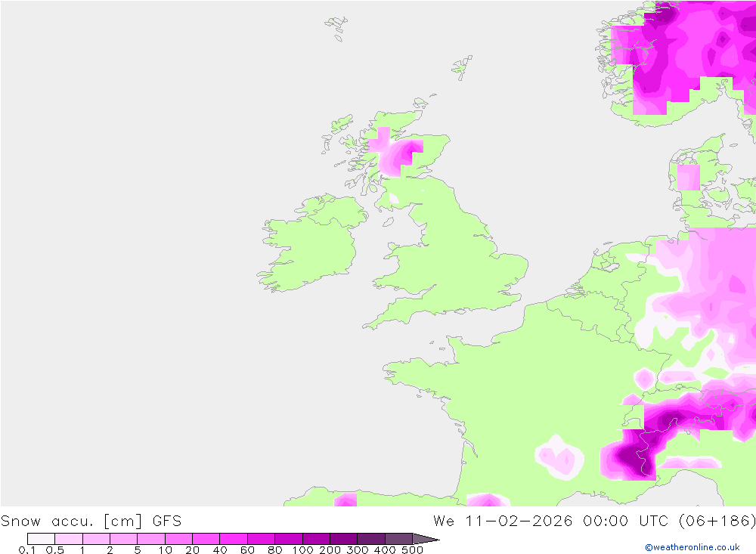This screenshot has height=554, width=756.
Task: Click the 40–60 cm legend color box
Action: (234, 539)
